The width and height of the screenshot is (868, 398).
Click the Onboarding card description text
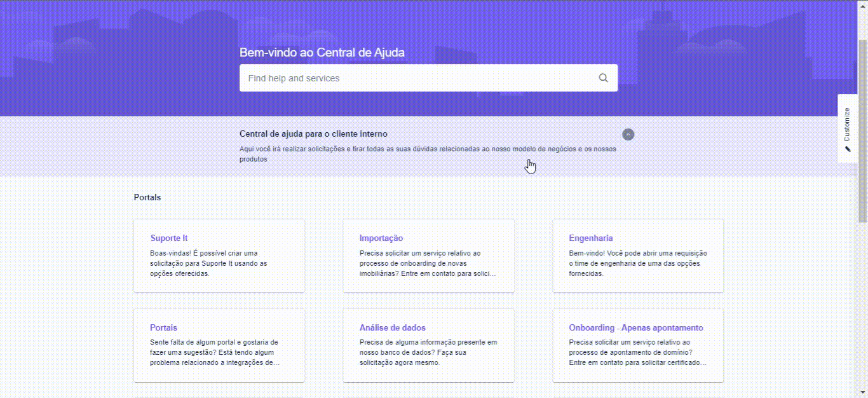coord(637,352)
